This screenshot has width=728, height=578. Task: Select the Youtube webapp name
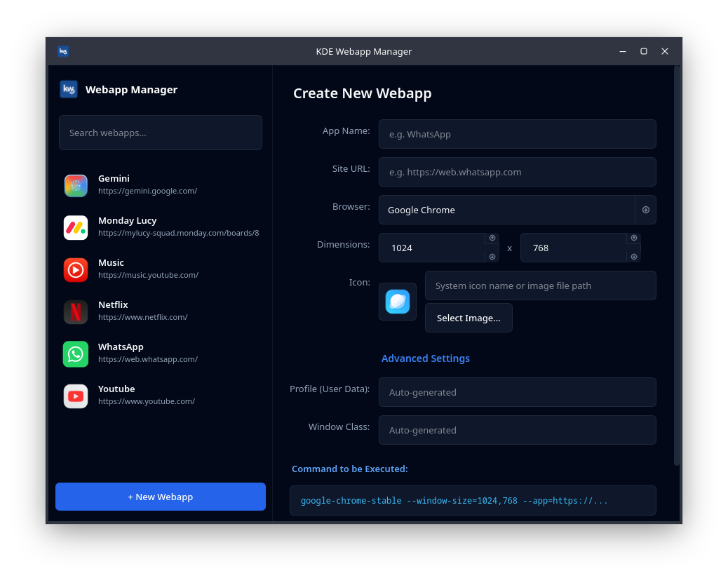coord(116,389)
